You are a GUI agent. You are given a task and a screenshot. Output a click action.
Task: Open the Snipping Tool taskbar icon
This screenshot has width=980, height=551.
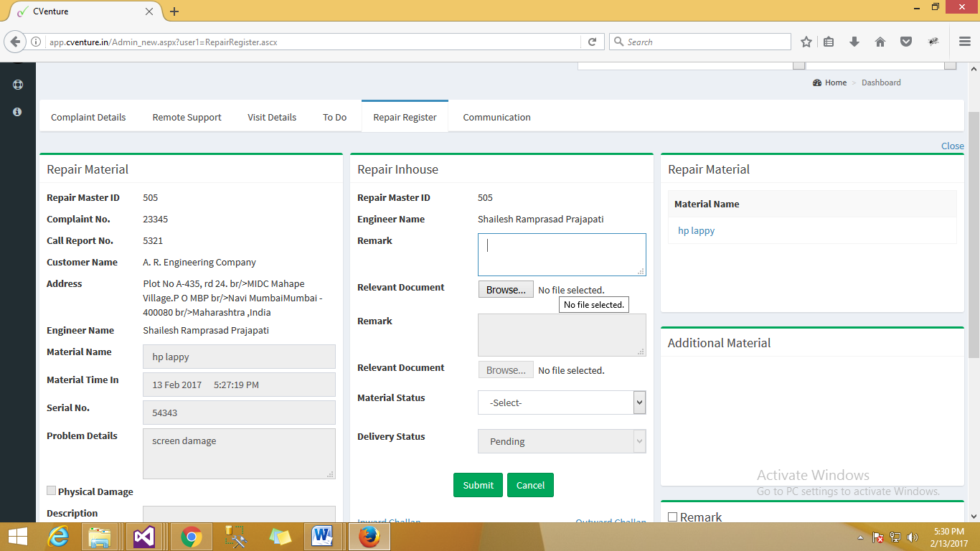pyautogui.click(x=235, y=537)
